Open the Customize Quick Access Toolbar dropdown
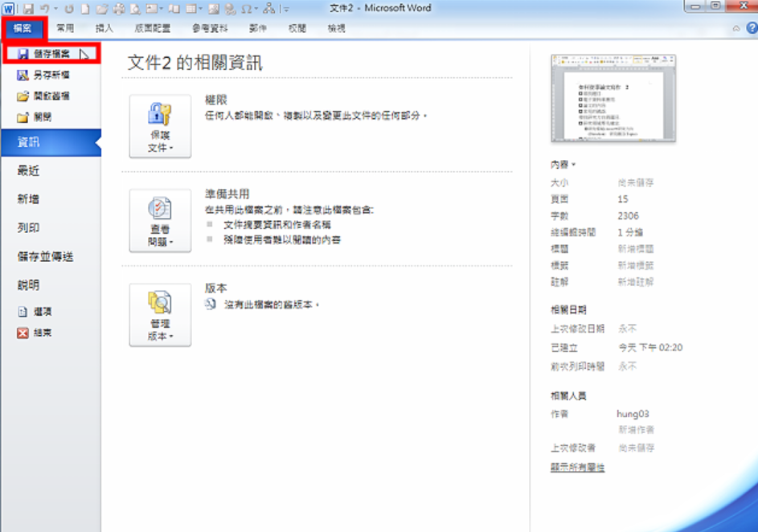758x532 pixels. pos(285,9)
